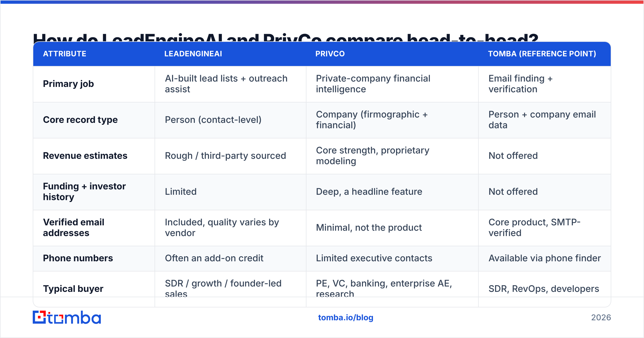Click the Core record type label
This screenshot has width=644, height=338.
(x=80, y=120)
